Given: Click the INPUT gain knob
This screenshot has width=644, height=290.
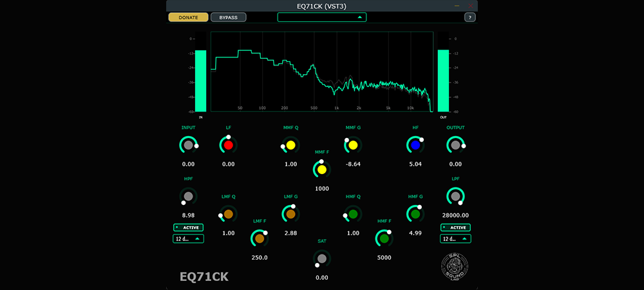Looking at the screenshot, I should (188, 145).
